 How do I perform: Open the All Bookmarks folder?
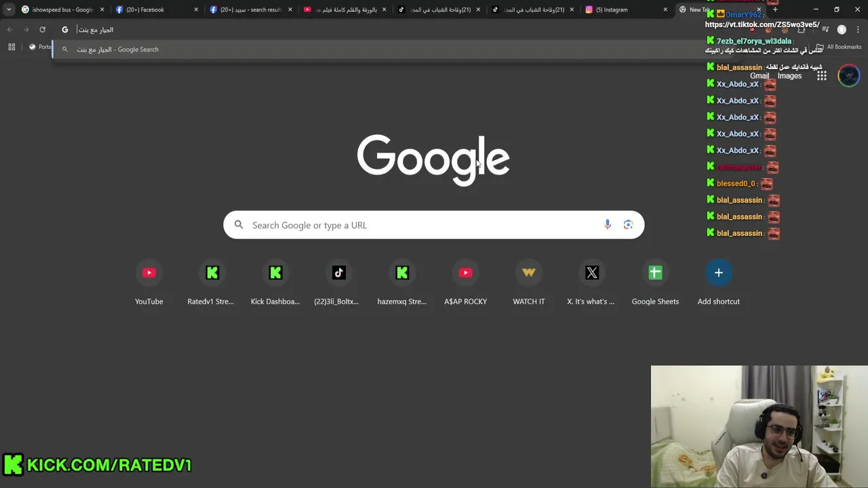839,47
